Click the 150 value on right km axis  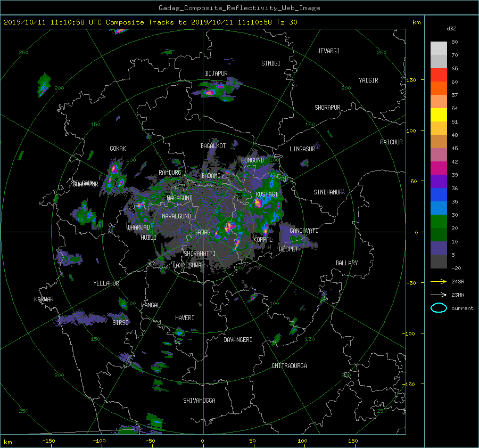[411, 80]
